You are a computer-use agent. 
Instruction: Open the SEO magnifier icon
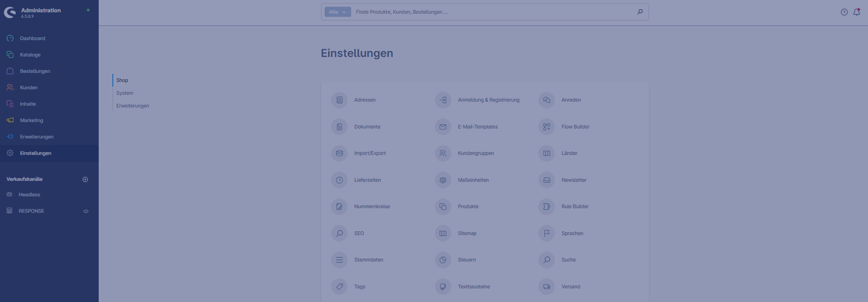(x=339, y=233)
